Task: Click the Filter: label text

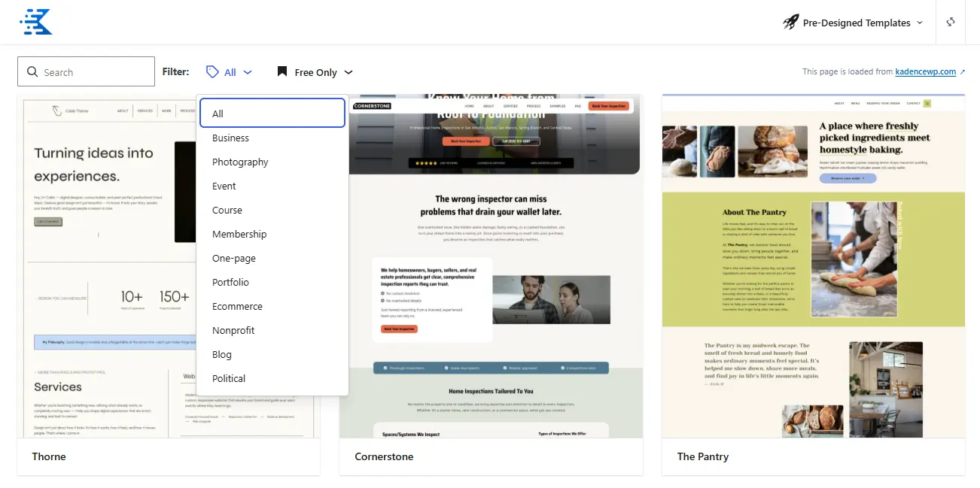Action: click(x=176, y=72)
